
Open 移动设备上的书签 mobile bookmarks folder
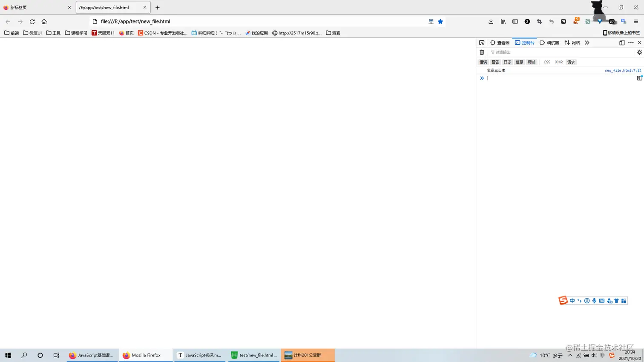tap(621, 33)
